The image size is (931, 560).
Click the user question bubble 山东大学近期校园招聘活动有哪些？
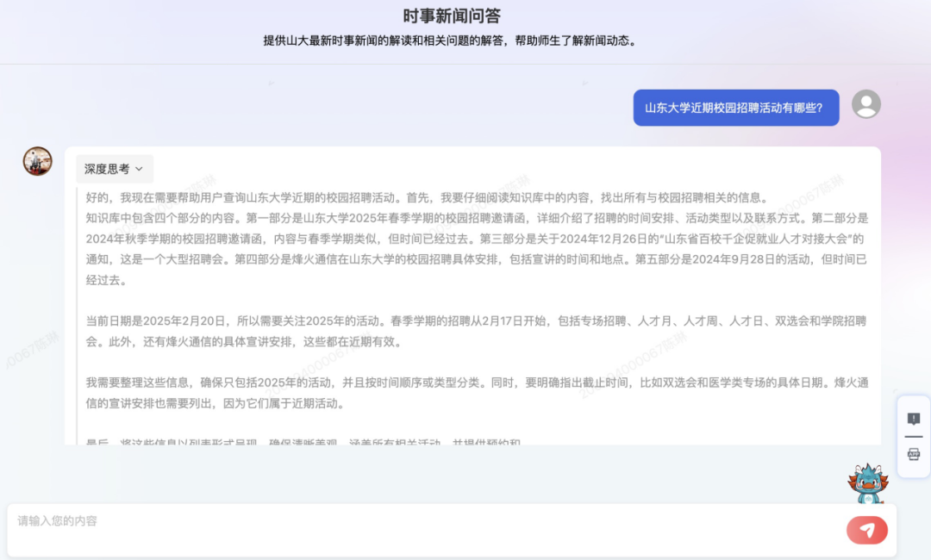[735, 108]
